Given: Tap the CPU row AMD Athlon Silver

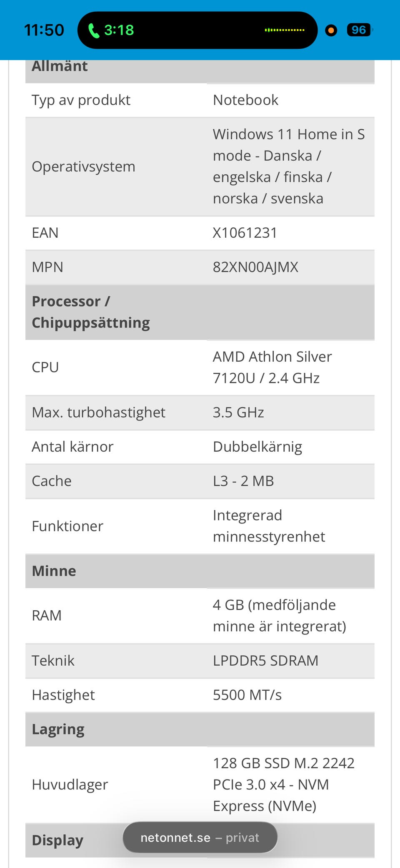Looking at the screenshot, I should pos(200,367).
